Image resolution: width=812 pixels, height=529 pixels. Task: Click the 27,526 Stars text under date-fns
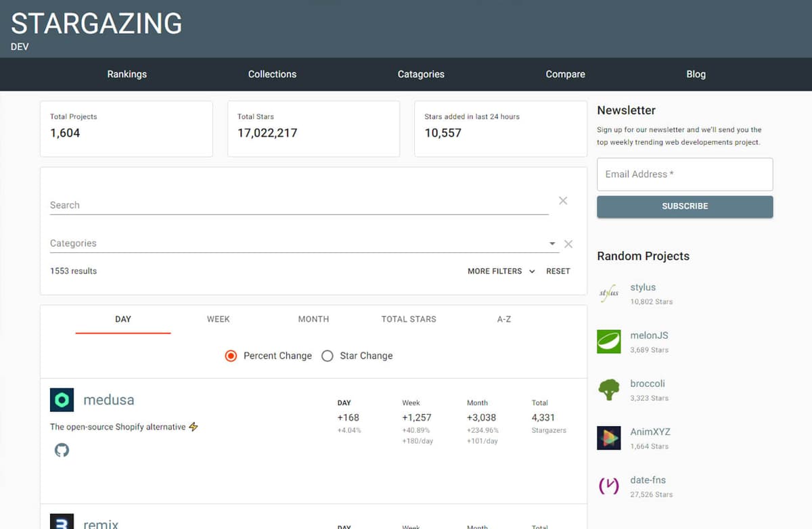pos(652,495)
